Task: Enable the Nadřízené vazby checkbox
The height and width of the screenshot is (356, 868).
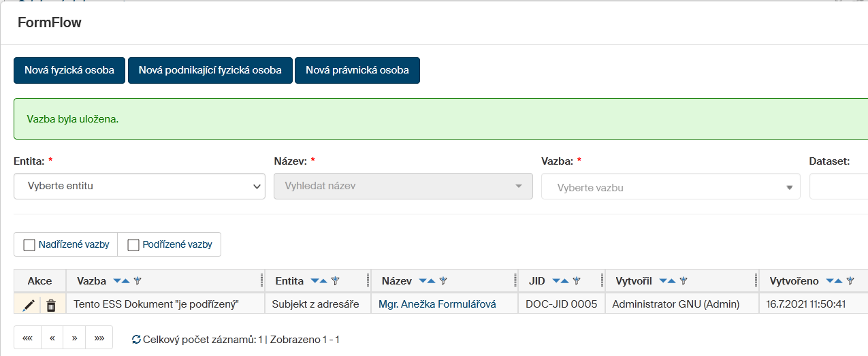Action: (x=29, y=245)
